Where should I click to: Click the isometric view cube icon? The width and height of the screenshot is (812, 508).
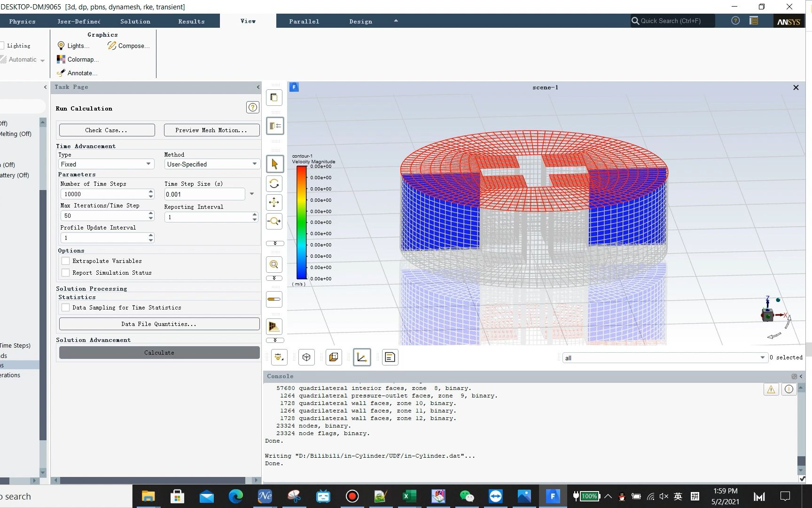click(306, 357)
